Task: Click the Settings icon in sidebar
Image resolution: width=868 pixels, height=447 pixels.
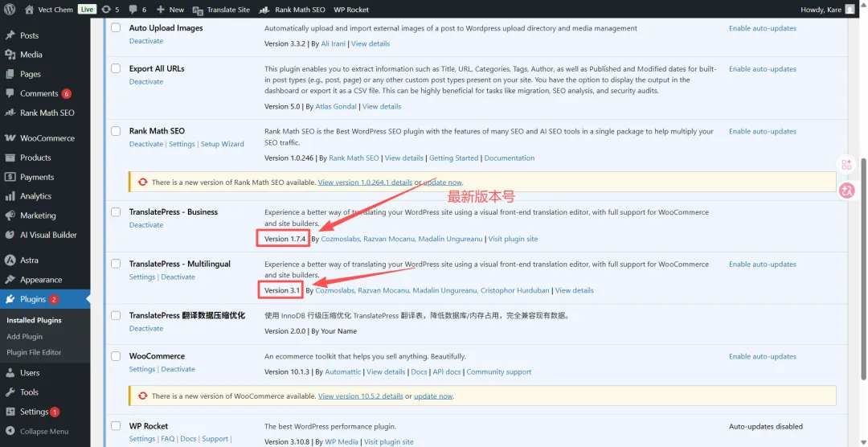Action: (x=10, y=412)
